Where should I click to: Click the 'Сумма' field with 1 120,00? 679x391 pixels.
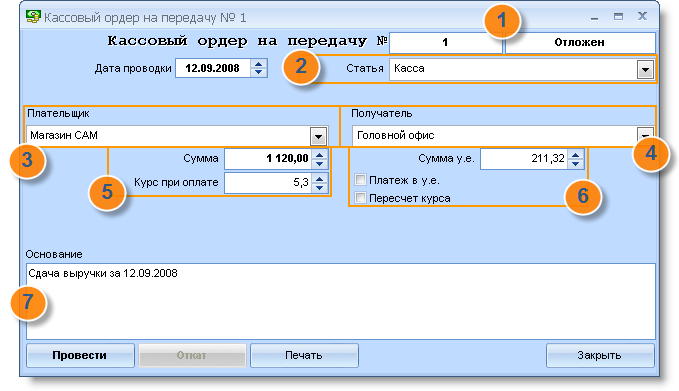[x=268, y=158]
